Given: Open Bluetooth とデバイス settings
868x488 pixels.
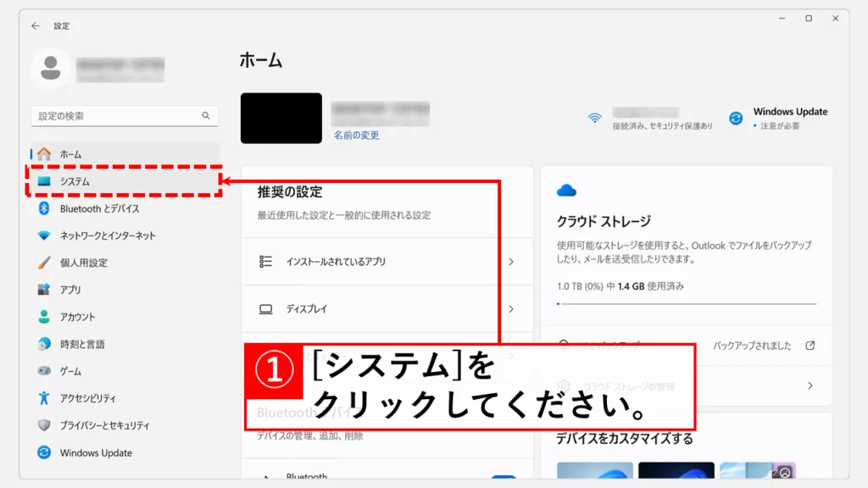Looking at the screenshot, I should [125, 208].
